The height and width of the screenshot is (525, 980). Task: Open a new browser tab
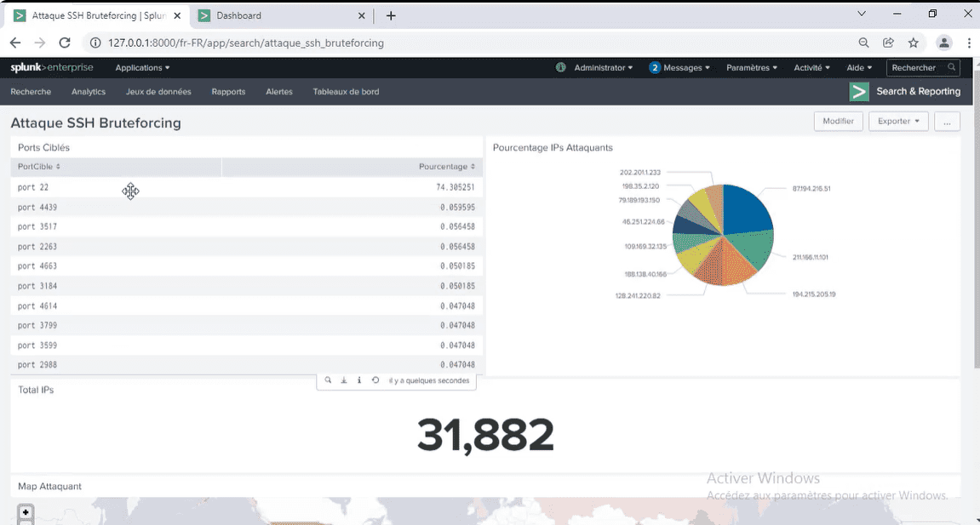click(391, 15)
